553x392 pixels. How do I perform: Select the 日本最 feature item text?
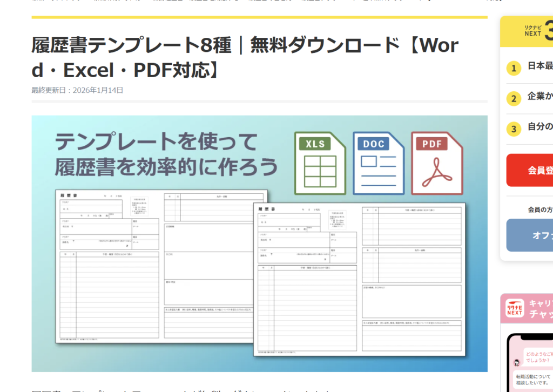coord(539,66)
